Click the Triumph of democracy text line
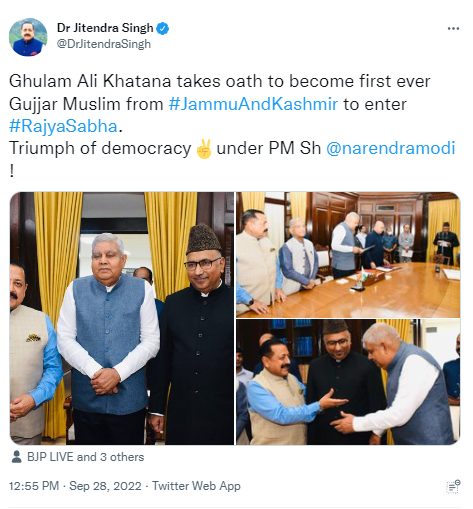Image resolution: width=473 pixels, height=509 pixels. click(x=232, y=149)
